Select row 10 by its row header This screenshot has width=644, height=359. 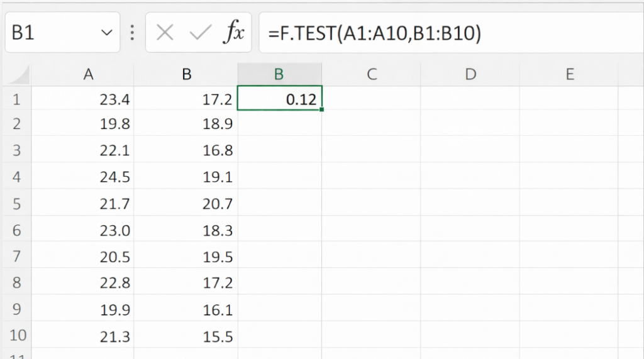click(x=16, y=337)
